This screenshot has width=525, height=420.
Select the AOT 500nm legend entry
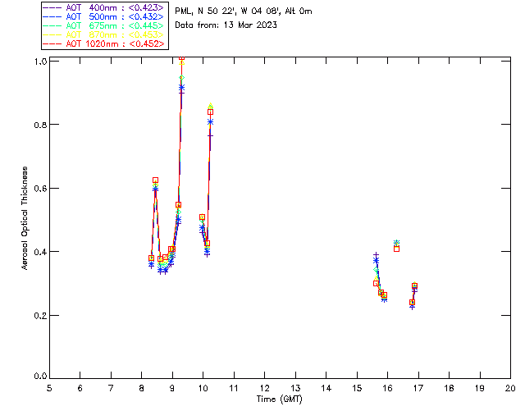(104, 16)
